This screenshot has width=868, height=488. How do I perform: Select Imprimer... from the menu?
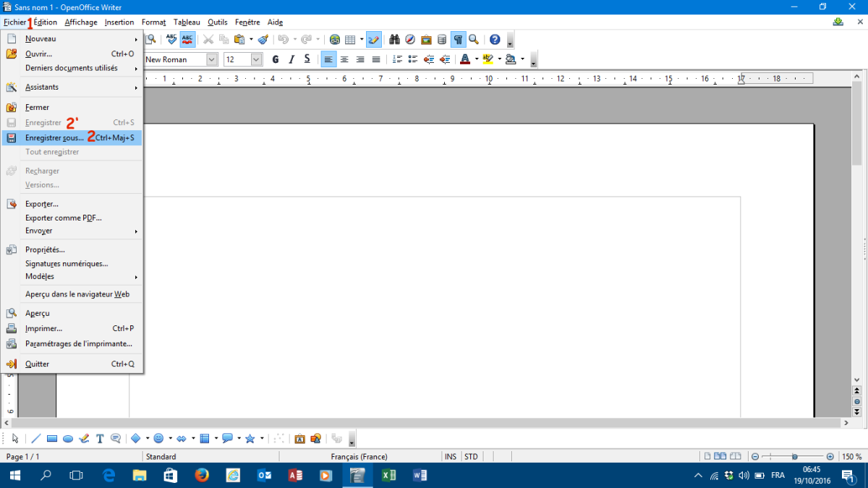click(72, 328)
